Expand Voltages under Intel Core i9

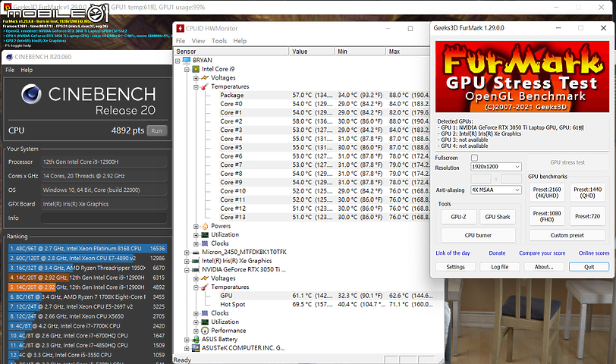point(196,78)
